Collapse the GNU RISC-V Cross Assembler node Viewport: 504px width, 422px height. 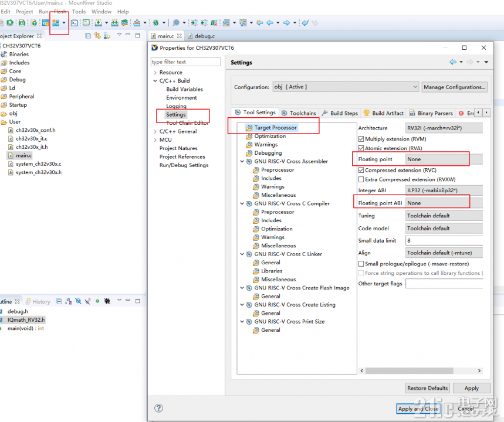[x=242, y=161]
